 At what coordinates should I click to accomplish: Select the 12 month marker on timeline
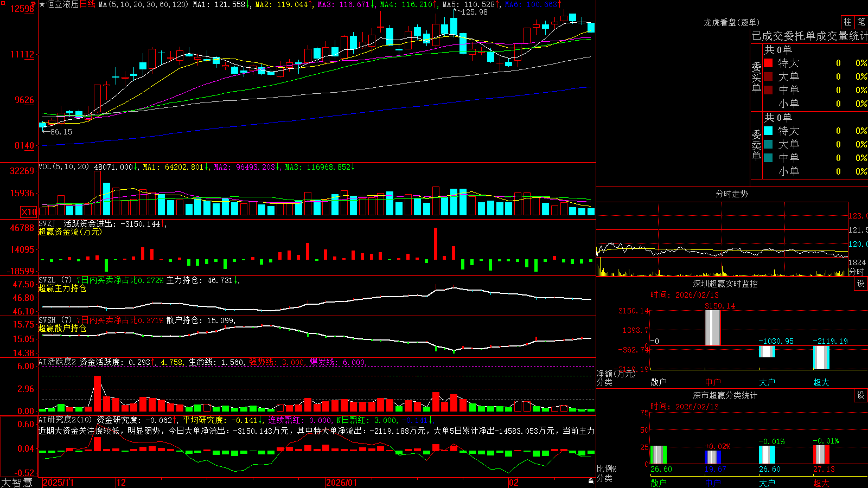pos(121,483)
